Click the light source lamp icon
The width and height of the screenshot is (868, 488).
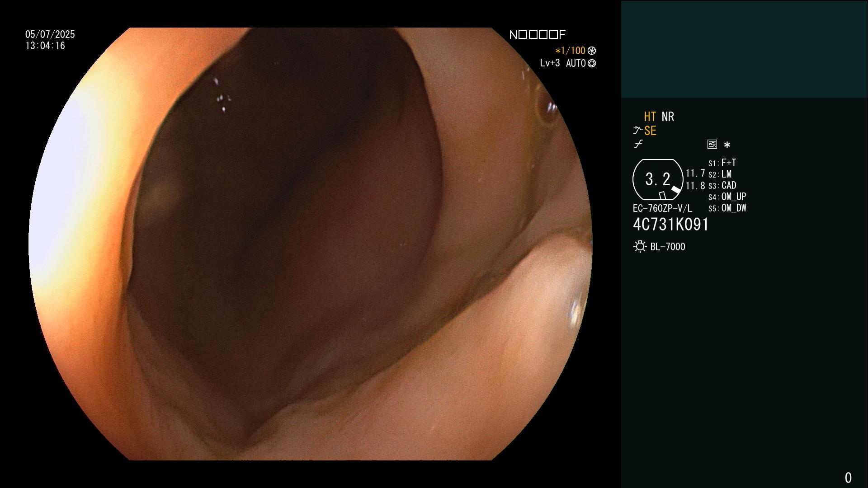coord(640,247)
